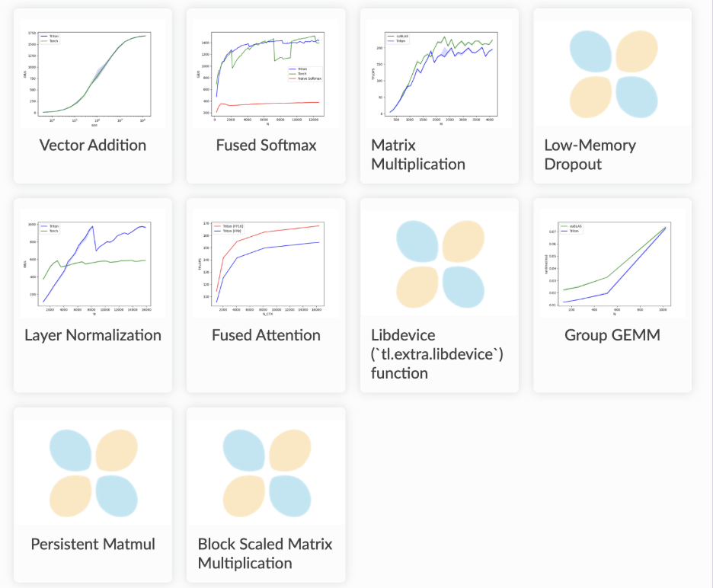Open the Fused Softmax chart thumbnail
The image size is (713, 588).
266,74
